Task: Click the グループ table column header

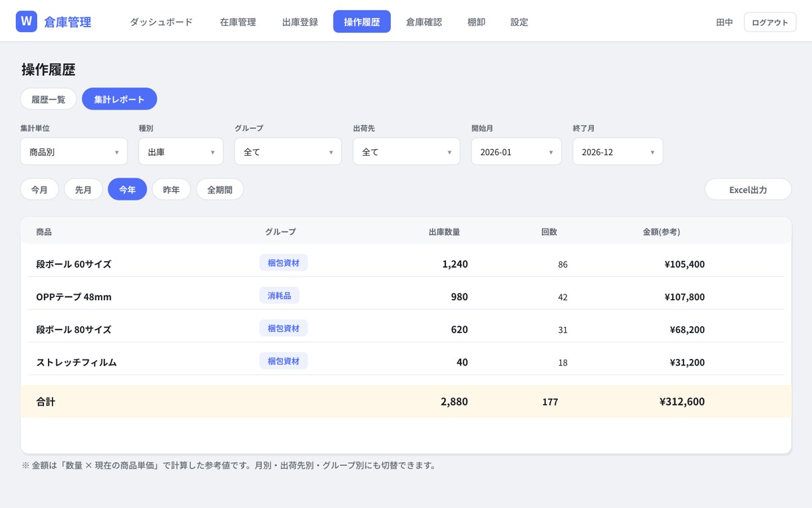Action: (280, 232)
